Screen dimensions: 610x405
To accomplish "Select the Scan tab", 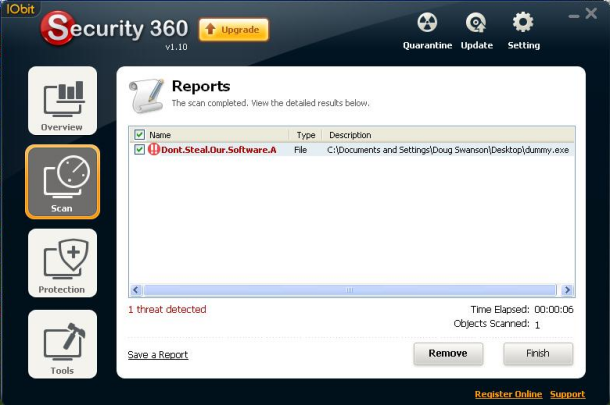I will click(62, 182).
